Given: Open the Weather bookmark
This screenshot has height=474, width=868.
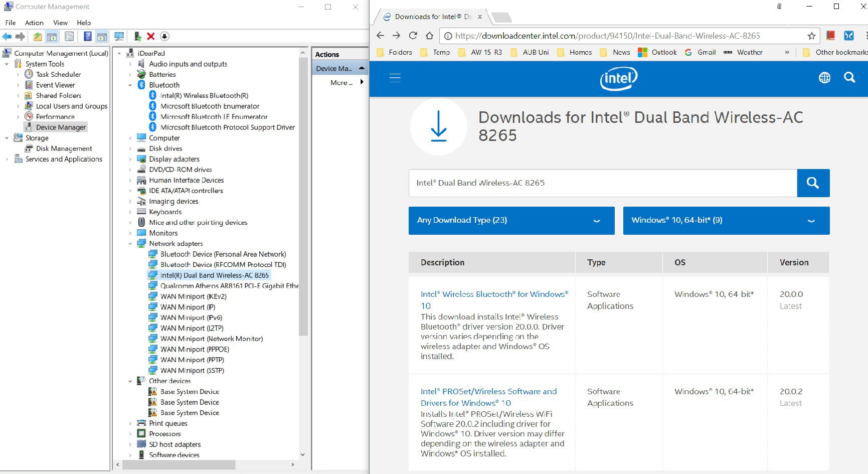Looking at the screenshot, I should 743,52.
